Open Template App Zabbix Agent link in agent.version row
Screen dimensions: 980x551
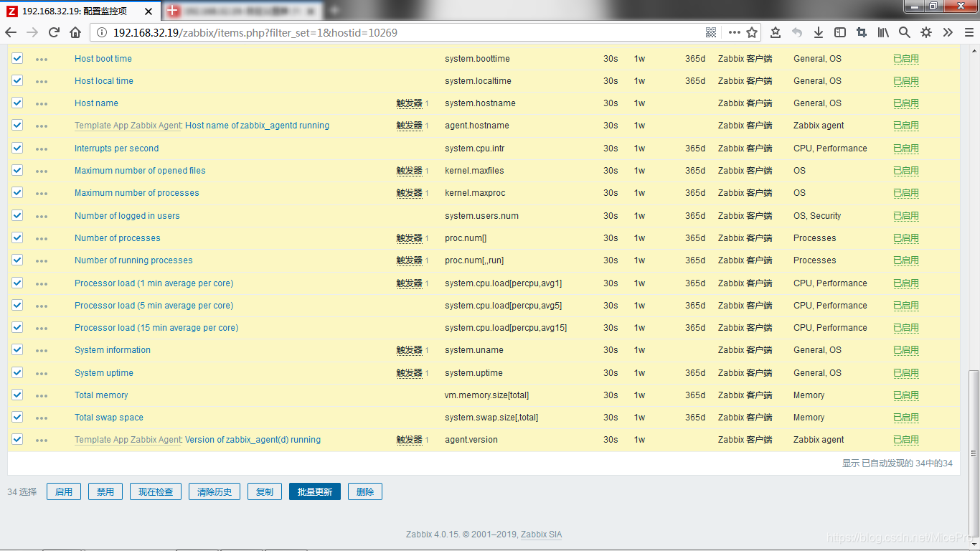pyautogui.click(x=128, y=440)
